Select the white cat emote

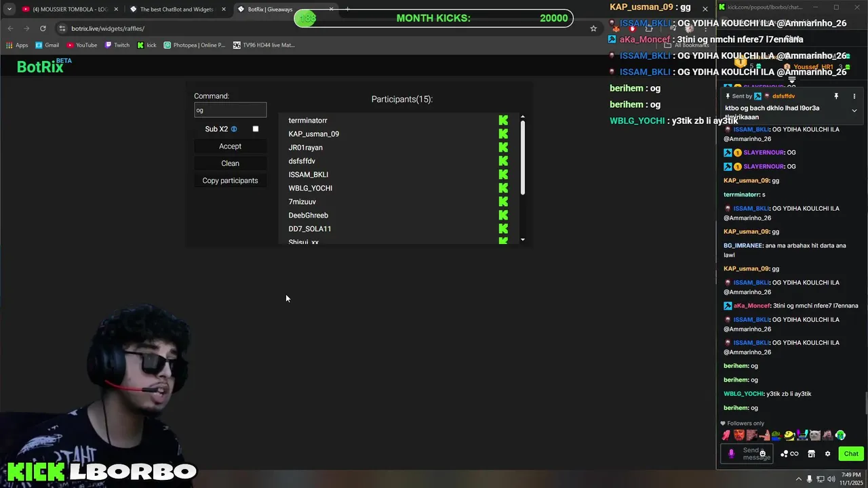(x=815, y=435)
